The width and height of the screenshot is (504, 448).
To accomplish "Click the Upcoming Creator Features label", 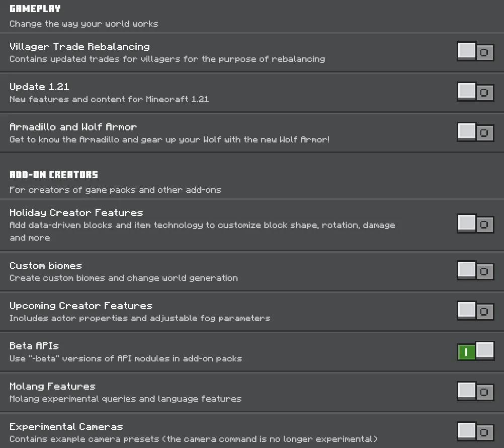I will coord(80,306).
